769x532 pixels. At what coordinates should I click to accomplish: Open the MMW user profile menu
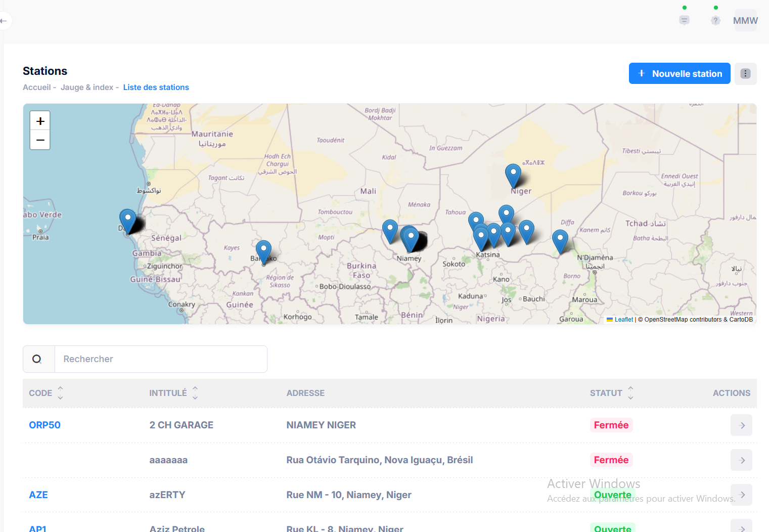[x=745, y=21]
